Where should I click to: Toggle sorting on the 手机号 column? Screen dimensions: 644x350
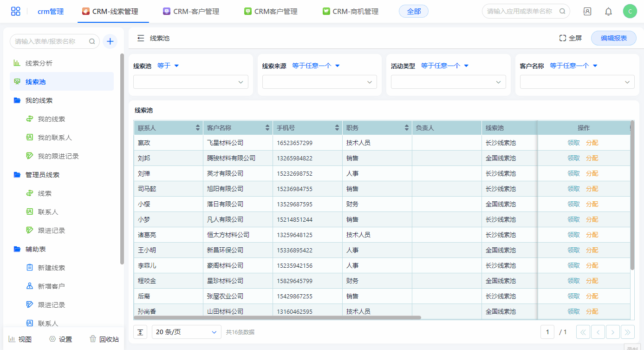337,128
